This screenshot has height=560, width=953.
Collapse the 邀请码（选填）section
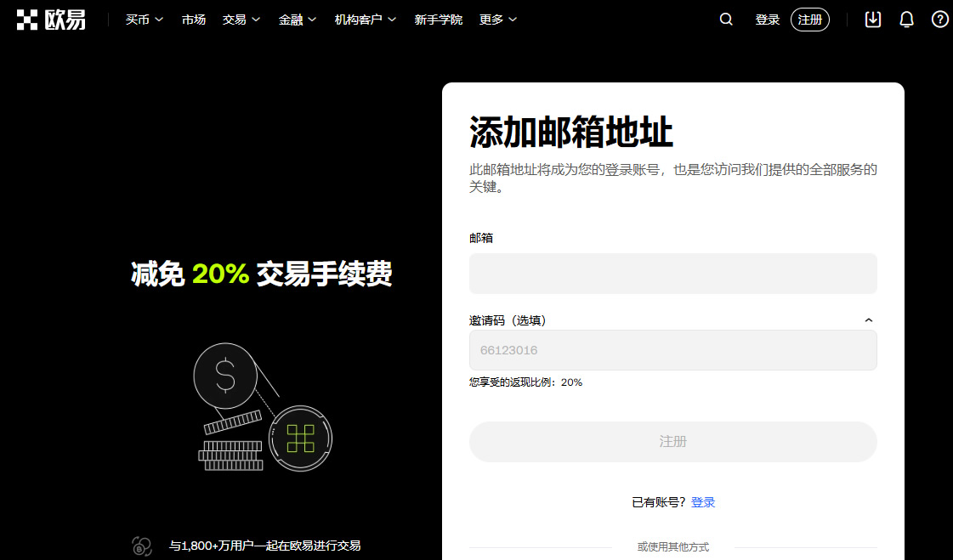pos(868,320)
